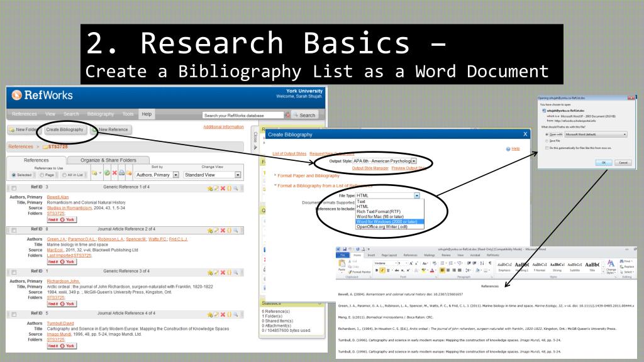Click the Search your RefWorks database field
This screenshot has height=362, width=644.
click(243, 116)
